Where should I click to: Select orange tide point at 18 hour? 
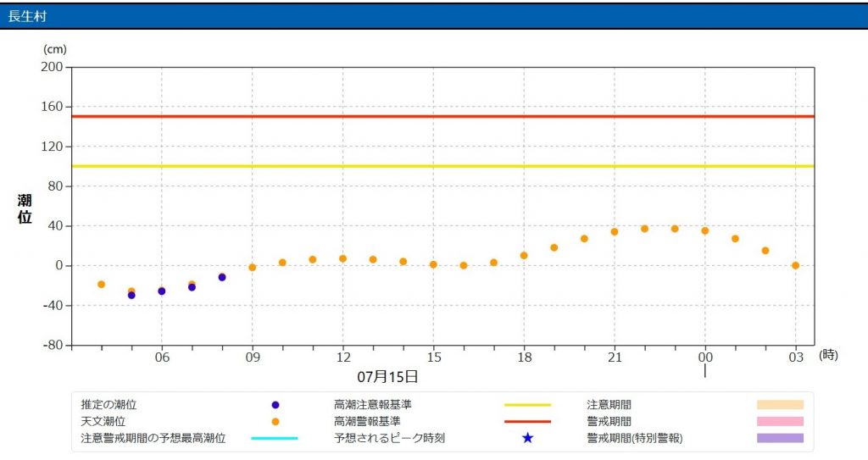524,256
